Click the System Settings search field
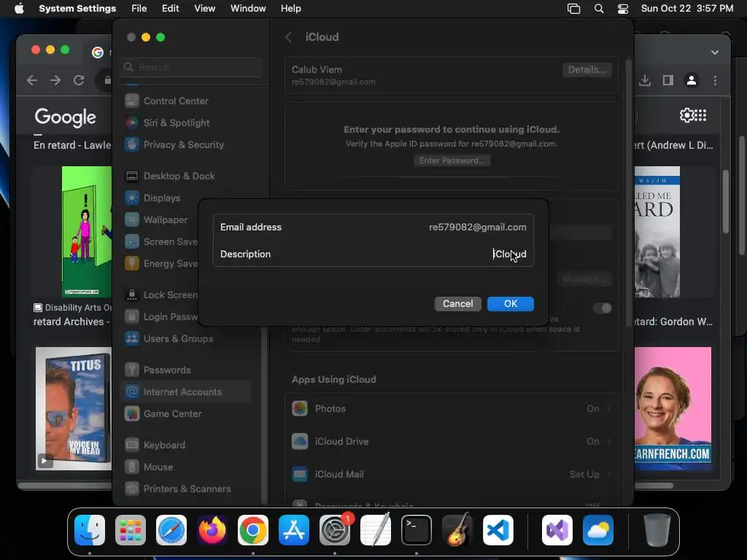Image resolution: width=747 pixels, height=560 pixels. (192, 67)
